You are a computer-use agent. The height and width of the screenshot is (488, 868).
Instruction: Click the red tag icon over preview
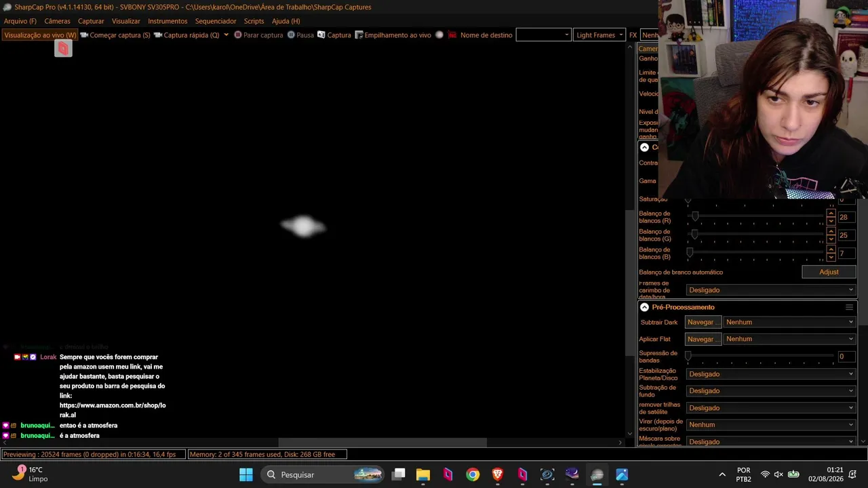pyautogui.click(x=63, y=48)
